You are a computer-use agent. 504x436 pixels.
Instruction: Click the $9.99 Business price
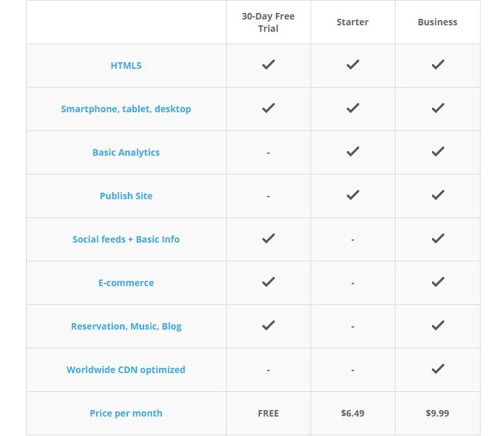pos(438,413)
